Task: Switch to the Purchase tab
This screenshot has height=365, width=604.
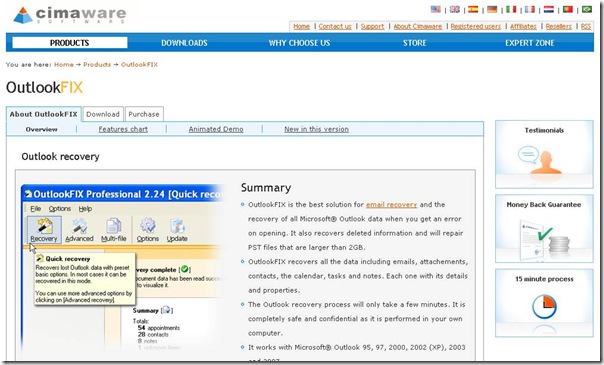Action: click(144, 114)
